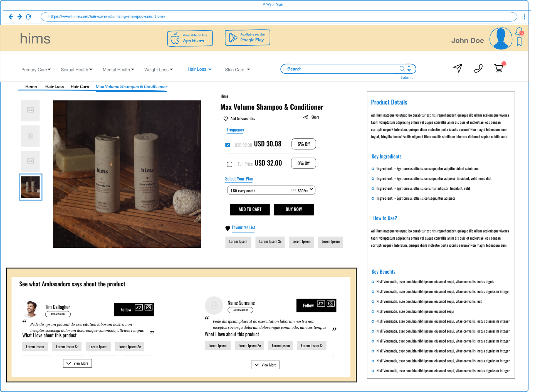The height and width of the screenshot is (392, 534).
Task: Click Instagram icon on Tim Gallagher's card
Action: click(149, 307)
